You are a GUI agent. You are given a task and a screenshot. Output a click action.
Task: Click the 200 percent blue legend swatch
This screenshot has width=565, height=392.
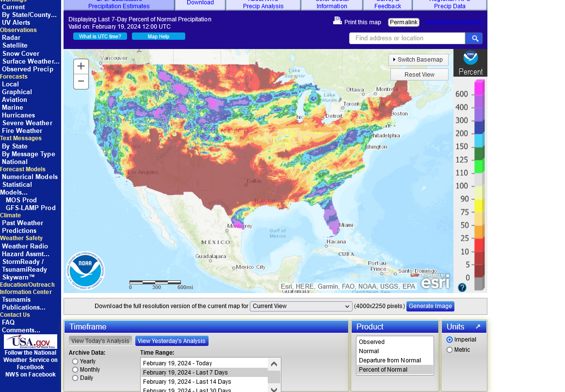click(x=479, y=127)
